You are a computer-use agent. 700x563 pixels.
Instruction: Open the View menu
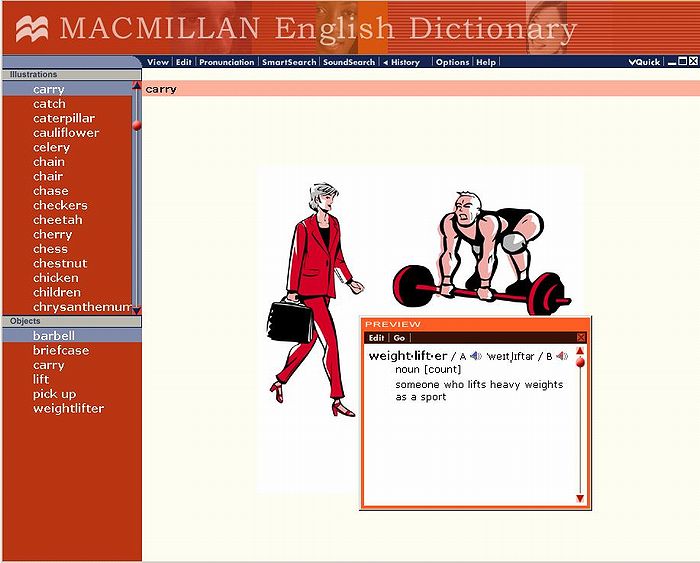pyautogui.click(x=158, y=62)
